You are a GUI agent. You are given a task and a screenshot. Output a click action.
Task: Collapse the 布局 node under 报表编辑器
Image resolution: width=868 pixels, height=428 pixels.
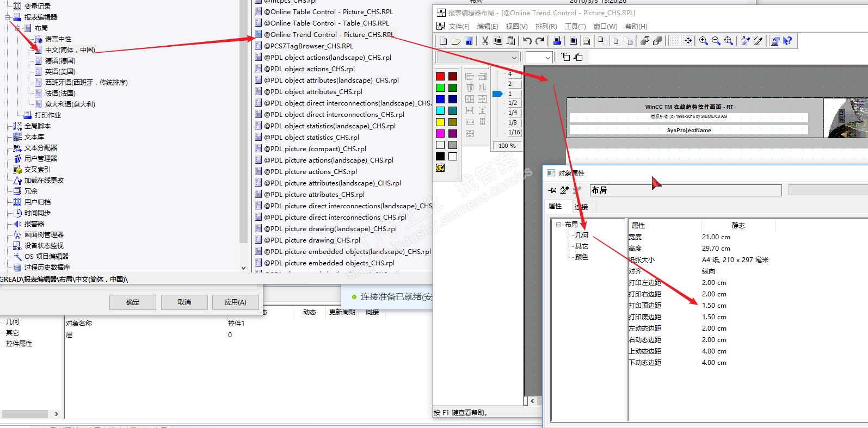click(18, 28)
